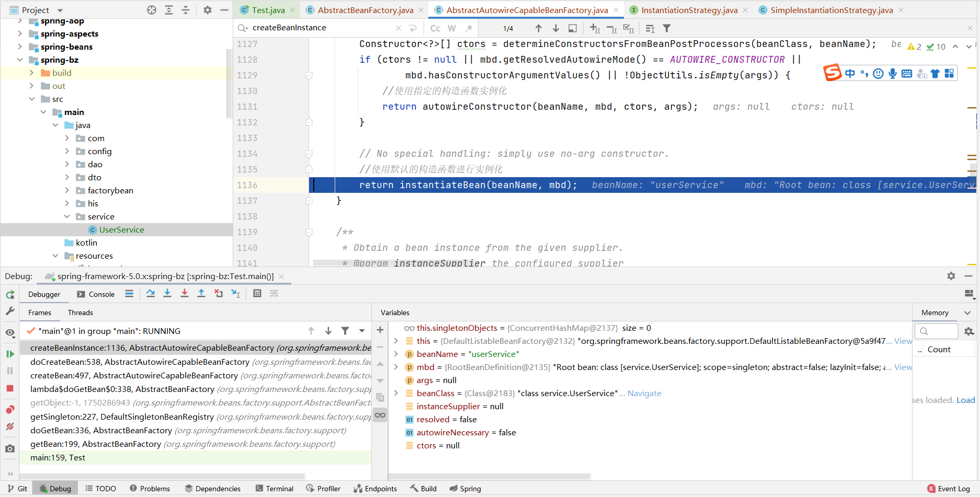
Task: Open thread selector dropdown arrow
Action: pyautogui.click(x=362, y=331)
